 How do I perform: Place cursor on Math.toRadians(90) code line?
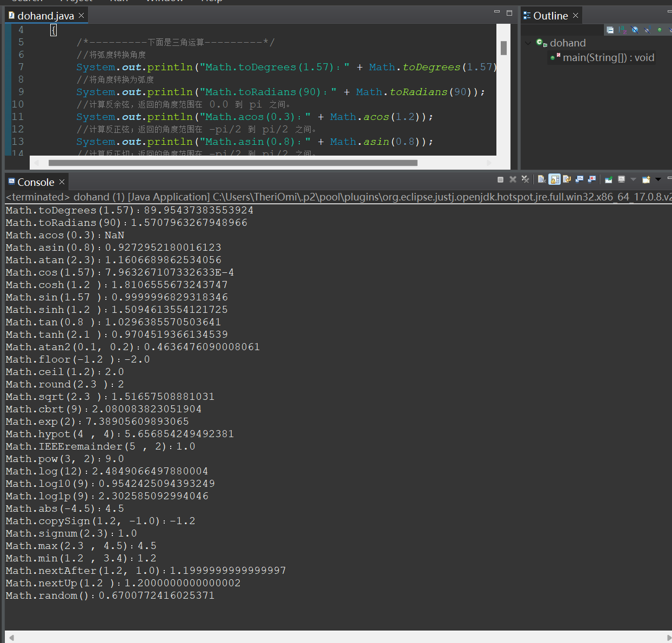[280, 92]
